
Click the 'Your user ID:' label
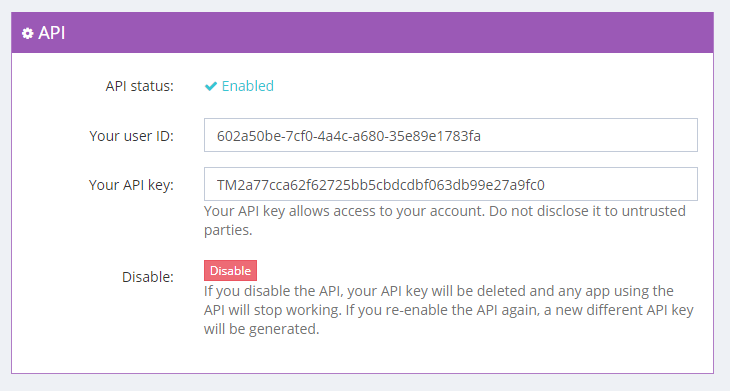point(131,136)
